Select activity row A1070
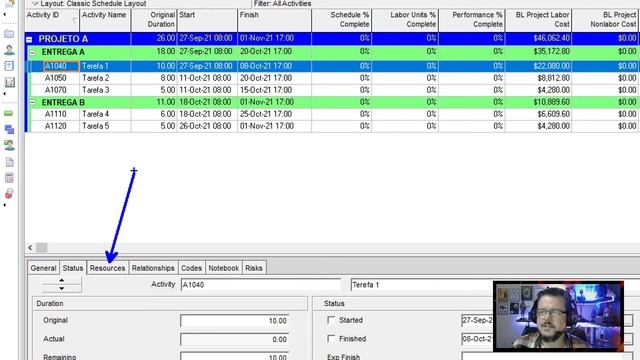Viewport: 640px width, 360px height. click(332, 90)
